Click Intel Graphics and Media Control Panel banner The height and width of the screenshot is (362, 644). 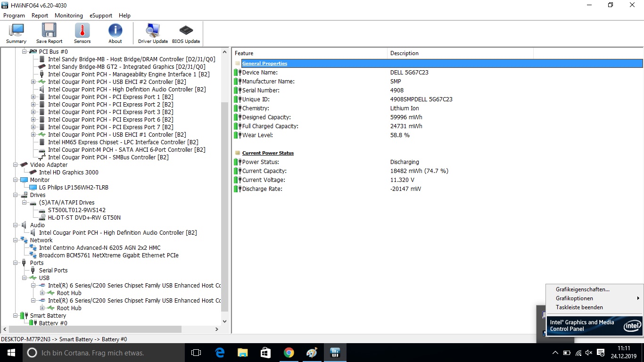point(595,325)
